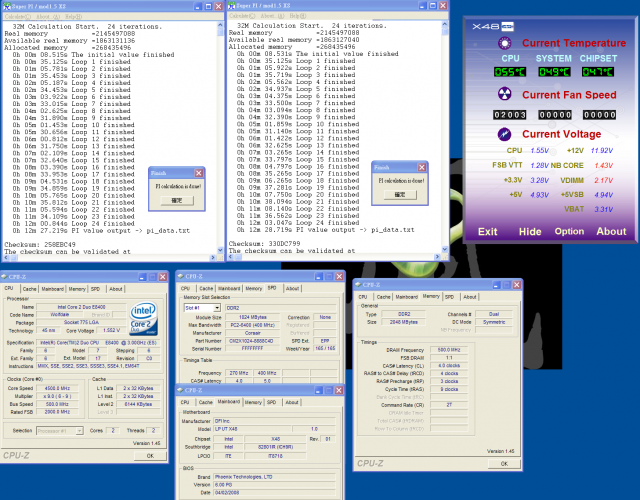Select About tab in CPU-Z Mainboard window

click(x=292, y=402)
